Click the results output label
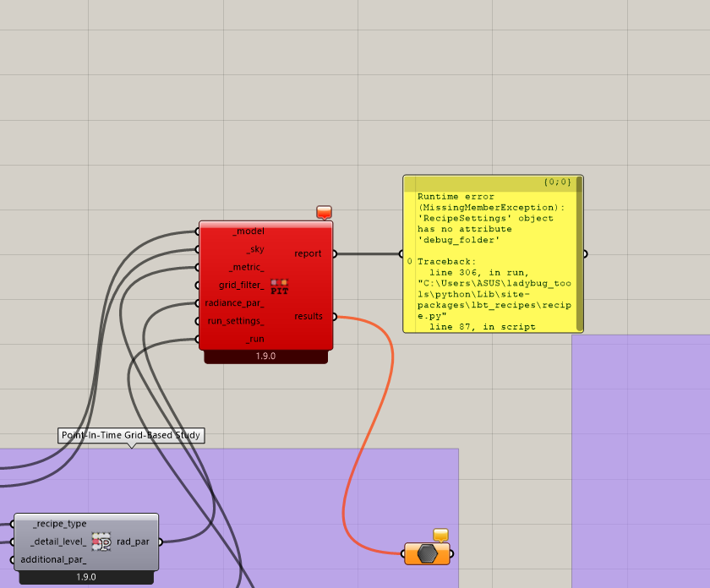 click(309, 317)
